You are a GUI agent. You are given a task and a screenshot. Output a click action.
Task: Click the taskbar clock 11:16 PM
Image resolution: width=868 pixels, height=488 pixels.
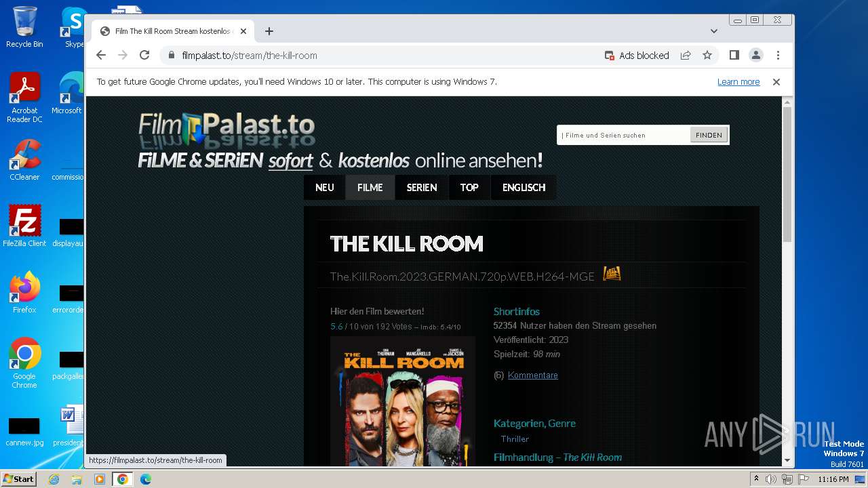[833, 479]
